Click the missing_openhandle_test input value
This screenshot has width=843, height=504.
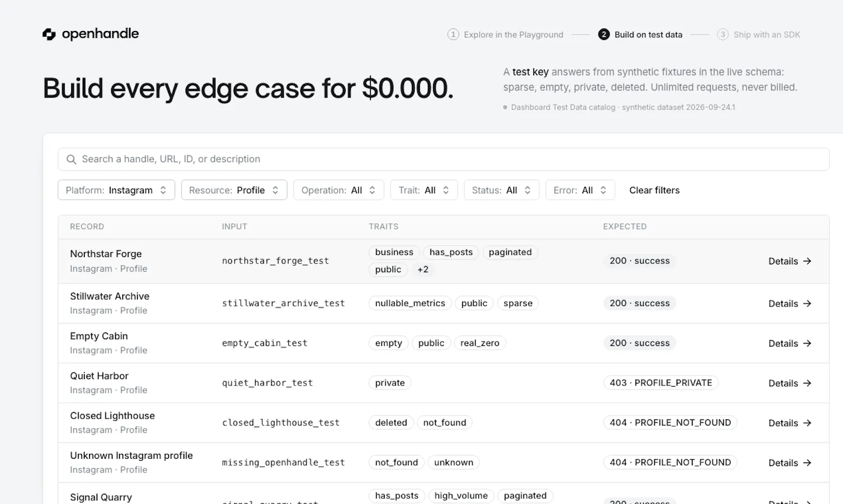(x=283, y=462)
